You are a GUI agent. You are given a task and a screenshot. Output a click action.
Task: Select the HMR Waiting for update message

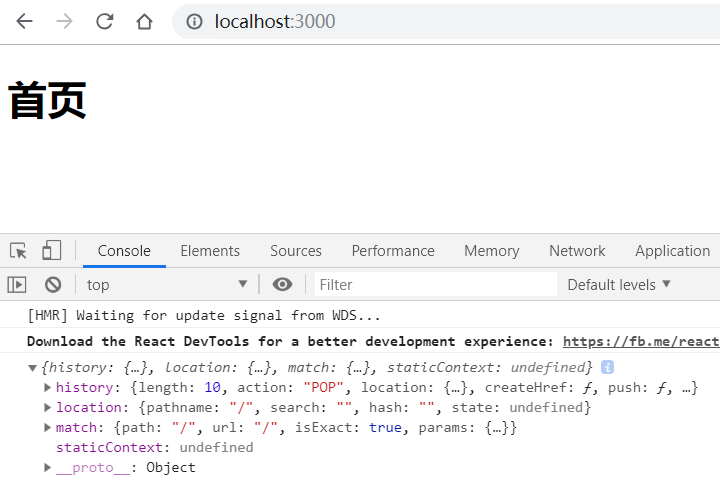pos(203,316)
